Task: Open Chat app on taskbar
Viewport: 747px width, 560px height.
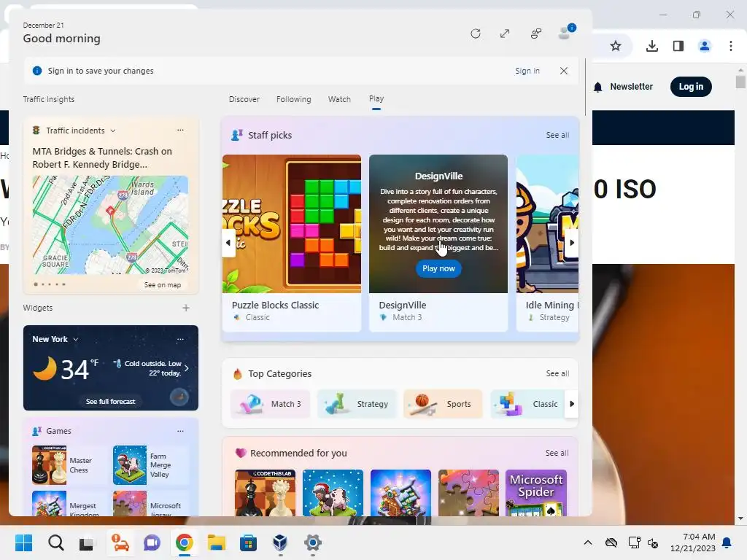Action: click(x=152, y=542)
